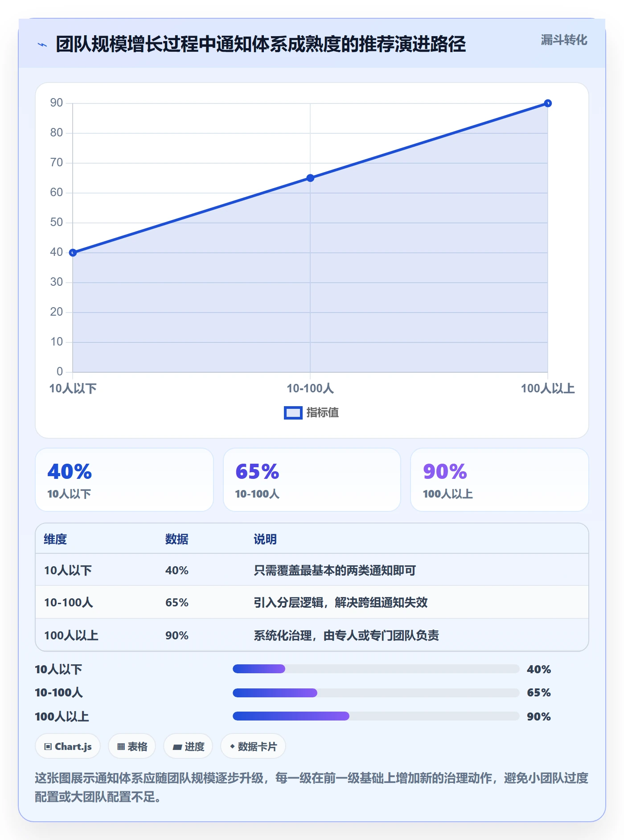
Task: Click 只需覆盖最基本的两类通知即可 description
Action: click(335, 570)
